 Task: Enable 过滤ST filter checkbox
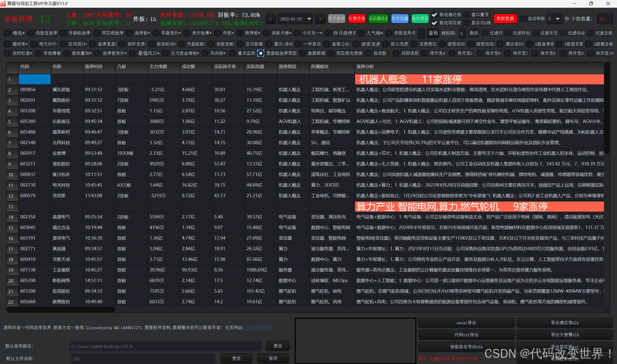pos(485,33)
